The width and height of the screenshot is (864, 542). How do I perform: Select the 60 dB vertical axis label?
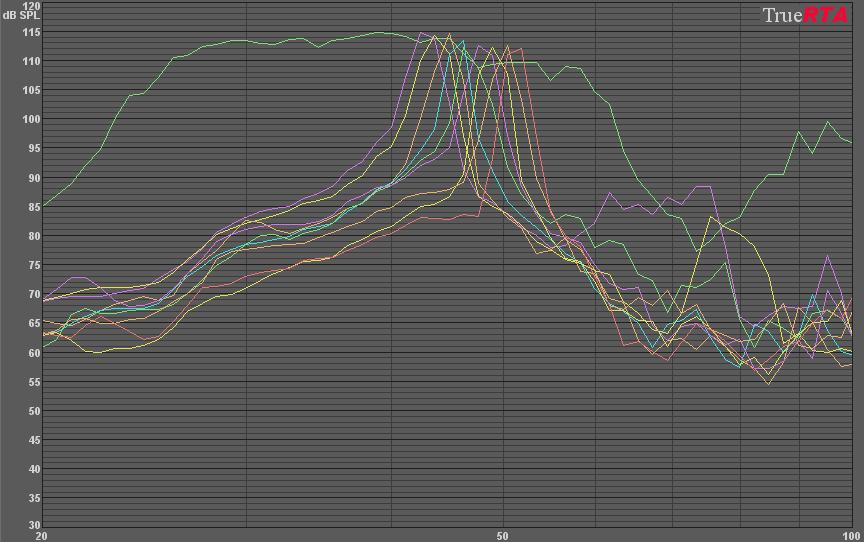tap(33, 353)
